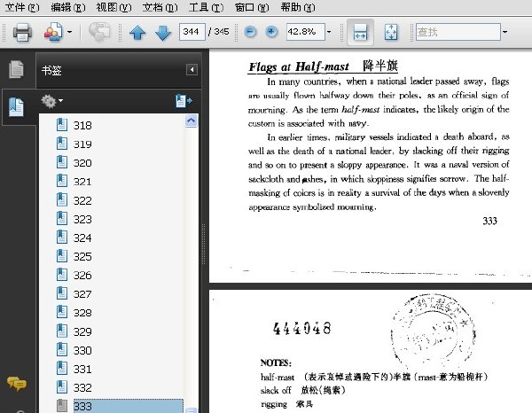
Task: Select bookmark 330
Action: click(x=82, y=350)
